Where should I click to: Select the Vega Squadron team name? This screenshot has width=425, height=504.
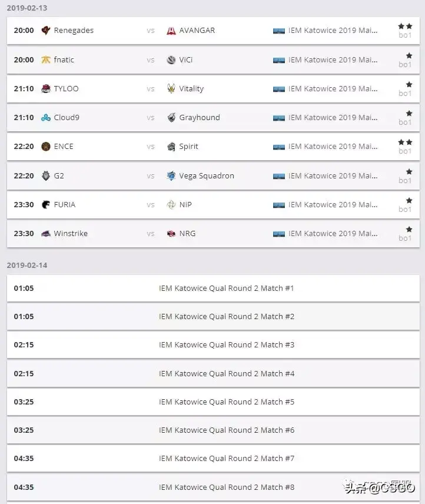tap(207, 175)
